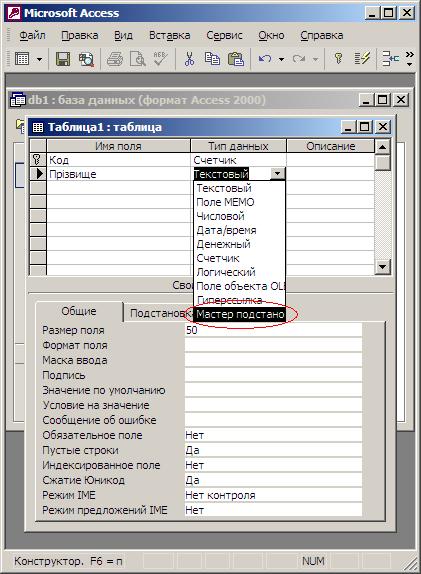The height and width of the screenshot is (574, 421).
Task: Select the Код row via key selector
Action: (38, 160)
